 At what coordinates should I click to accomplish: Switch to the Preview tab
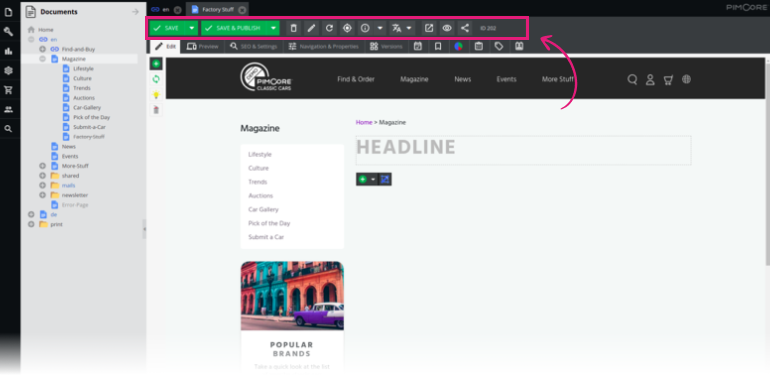(202, 46)
